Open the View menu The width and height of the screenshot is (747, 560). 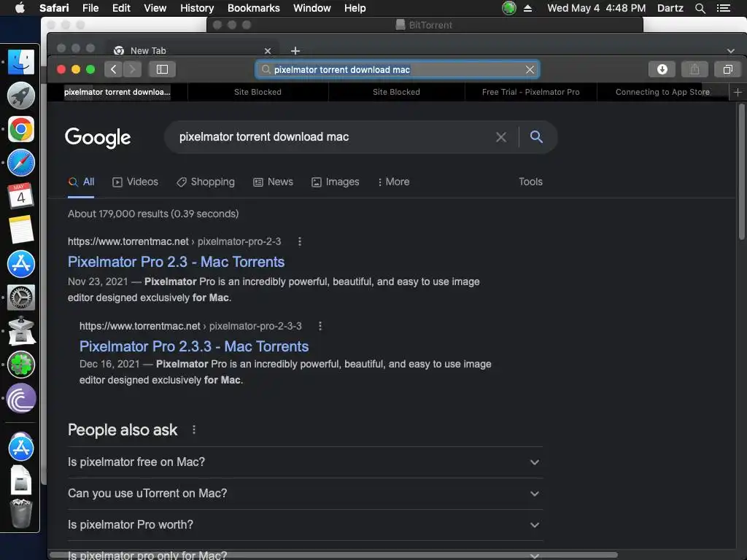(x=155, y=8)
